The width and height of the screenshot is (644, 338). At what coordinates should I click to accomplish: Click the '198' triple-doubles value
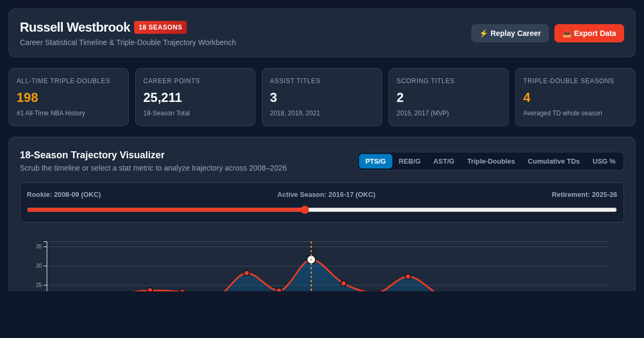27,98
